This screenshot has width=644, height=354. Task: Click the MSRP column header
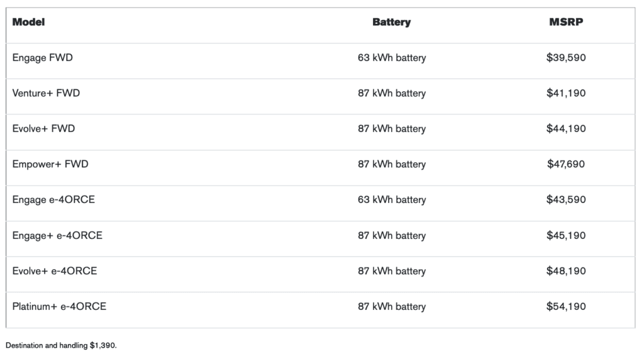click(566, 22)
